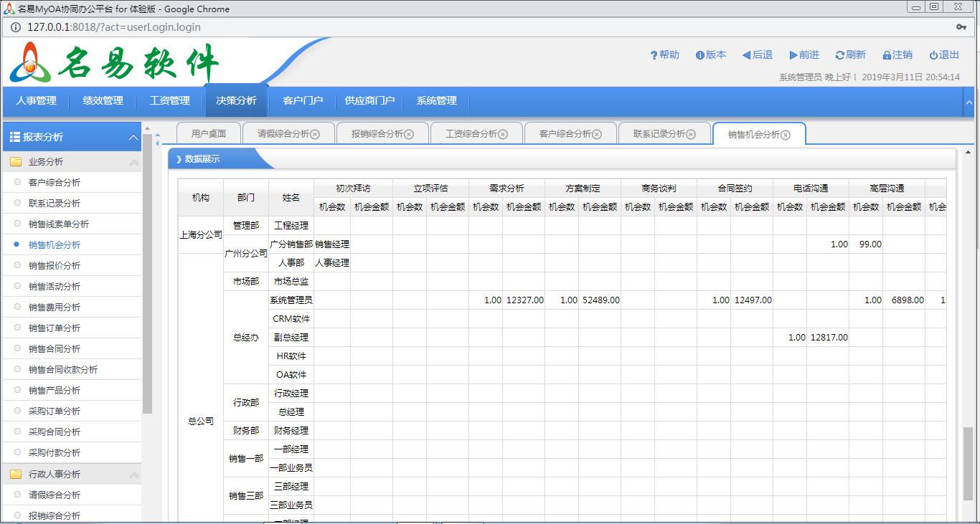Viewport: 980px width, 524px height.
Task: Open the 供应商门户 menu
Action: click(x=369, y=100)
